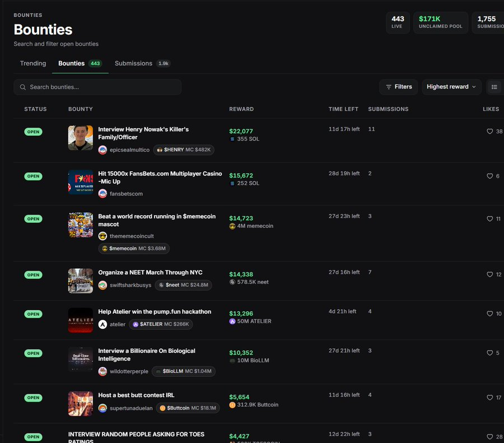504x443 pixels.
Task: Open FansBets bounty thumbnail
Action: 80,182
